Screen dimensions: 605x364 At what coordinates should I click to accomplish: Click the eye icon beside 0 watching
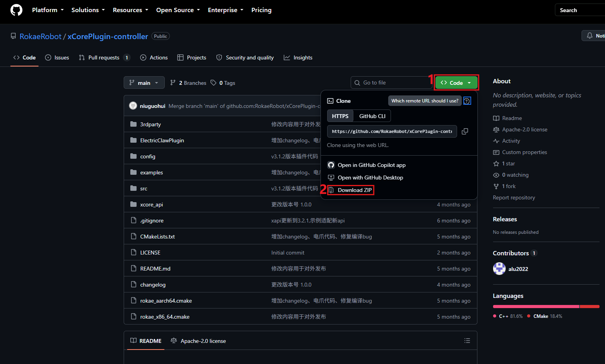coord(496,175)
